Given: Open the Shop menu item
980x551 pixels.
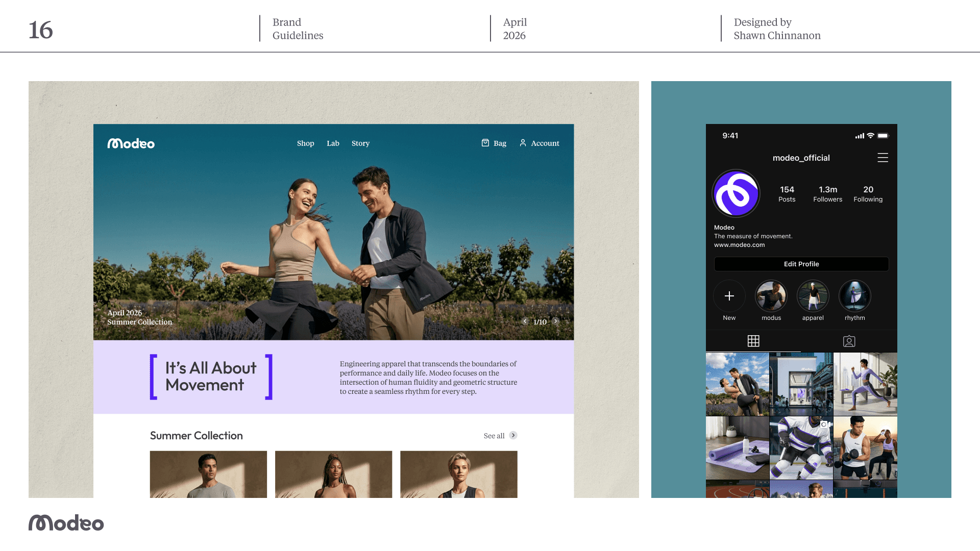Looking at the screenshot, I should (x=305, y=143).
